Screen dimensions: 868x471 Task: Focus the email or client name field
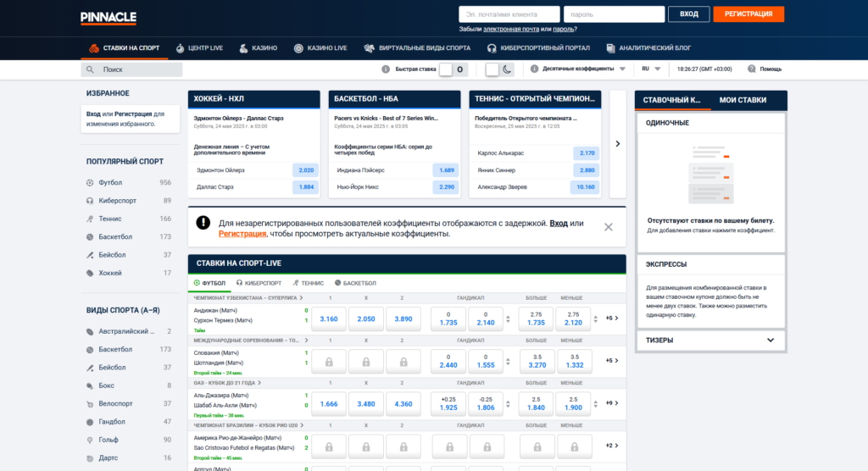[x=509, y=14]
